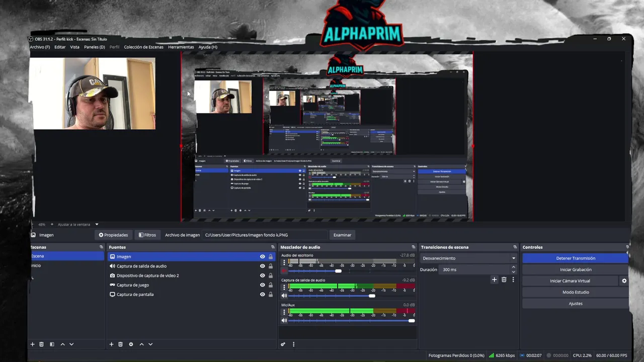This screenshot has height=362, width=644.
Task: Unlock the Captura de juego source
Action: [x=271, y=285]
